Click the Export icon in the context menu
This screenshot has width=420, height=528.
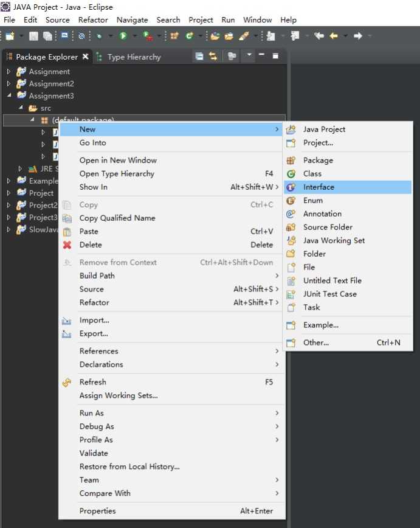[67, 334]
